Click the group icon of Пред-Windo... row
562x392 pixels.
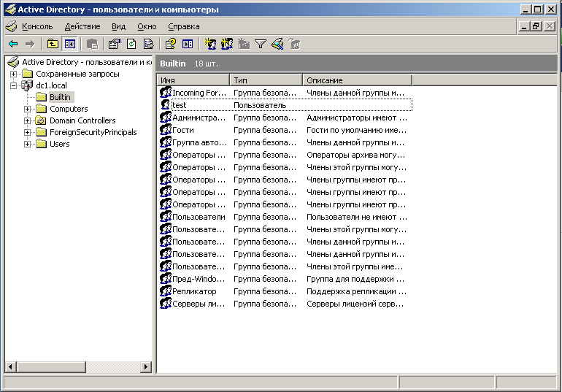tap(165, 279)
